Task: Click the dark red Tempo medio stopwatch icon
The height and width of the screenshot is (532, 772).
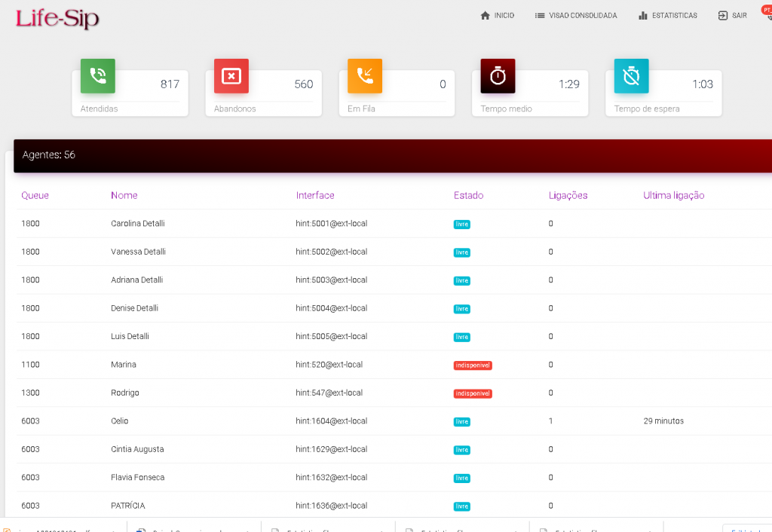Action: pyautogui.click(x=498, y=76)
